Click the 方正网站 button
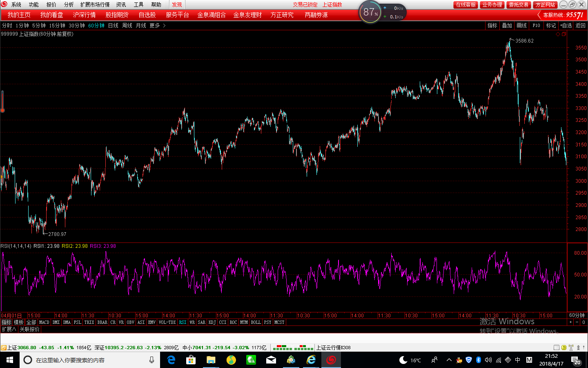588x368 pixels. click(x=545, y=4)
